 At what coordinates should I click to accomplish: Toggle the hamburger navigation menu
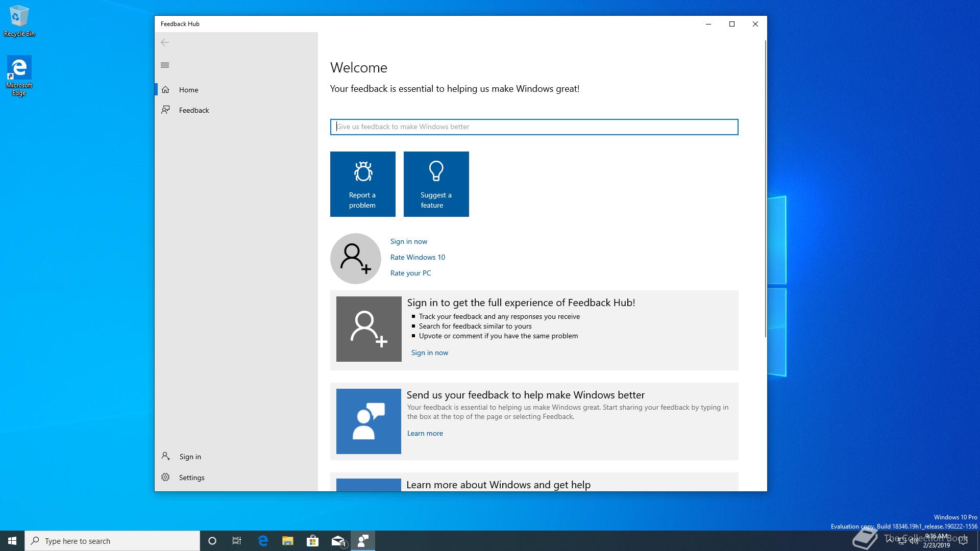tap(165, 65)
